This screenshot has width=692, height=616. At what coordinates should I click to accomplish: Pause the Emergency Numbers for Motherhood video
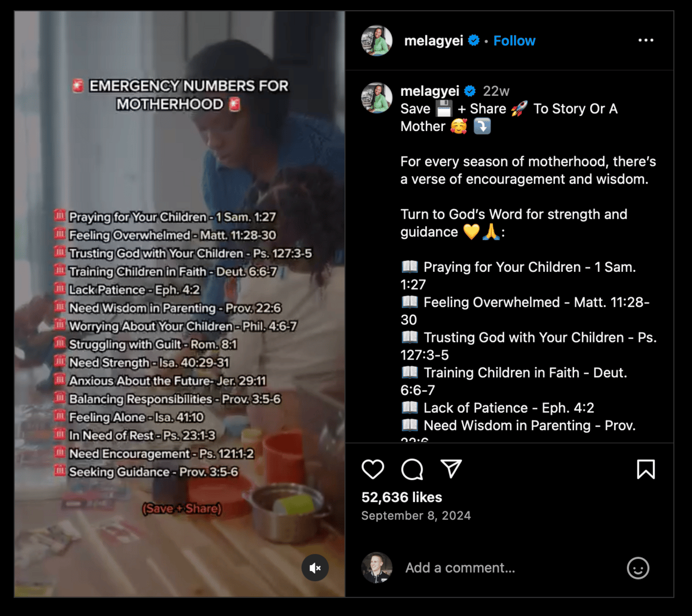179,304
